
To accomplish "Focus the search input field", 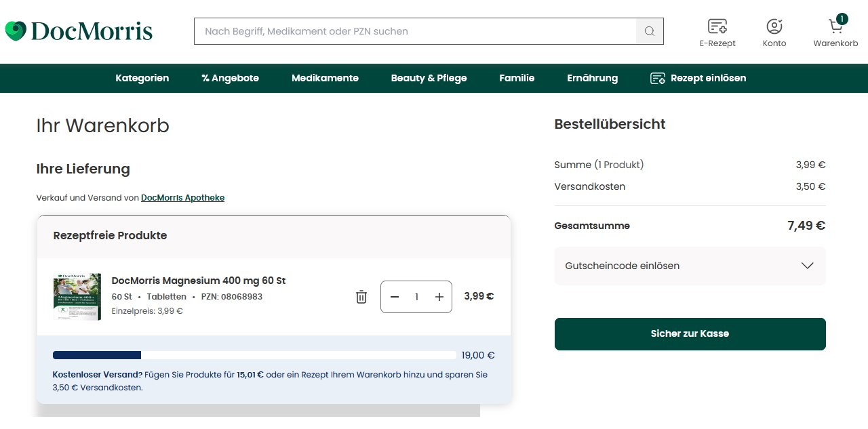I will coord(415,31).
